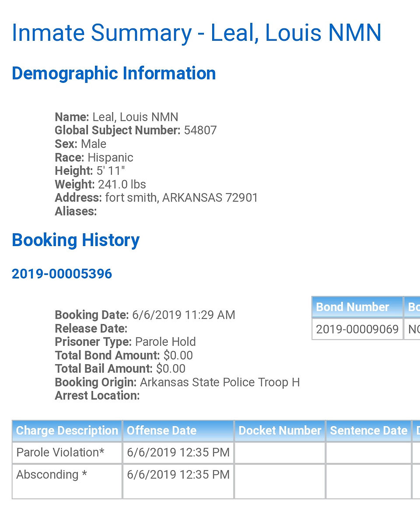Click the Booking Date value text

coord(183,315)
